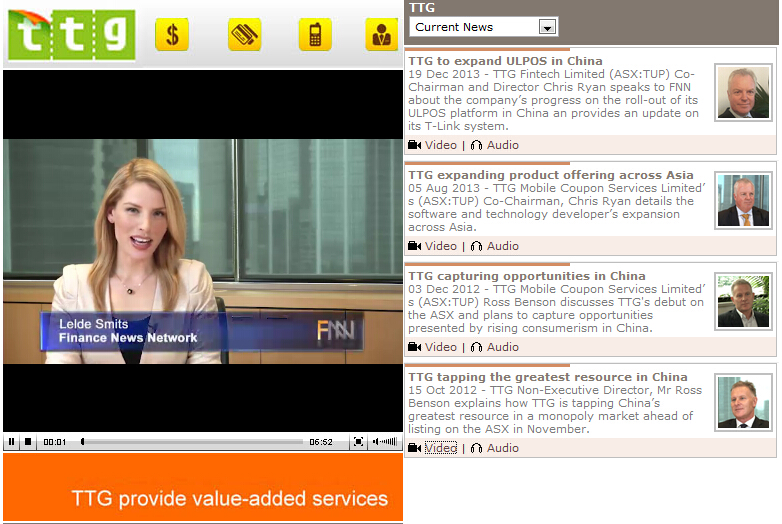Click the video progress seek bar
The height and width of the screenshot is (524, 782).
pyautogui.click(x=192, y=442)
